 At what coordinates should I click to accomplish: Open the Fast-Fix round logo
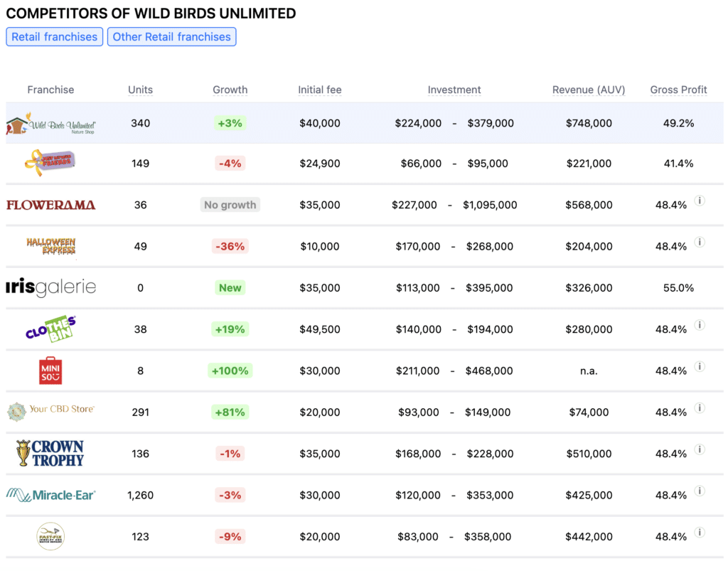point(50,536)
